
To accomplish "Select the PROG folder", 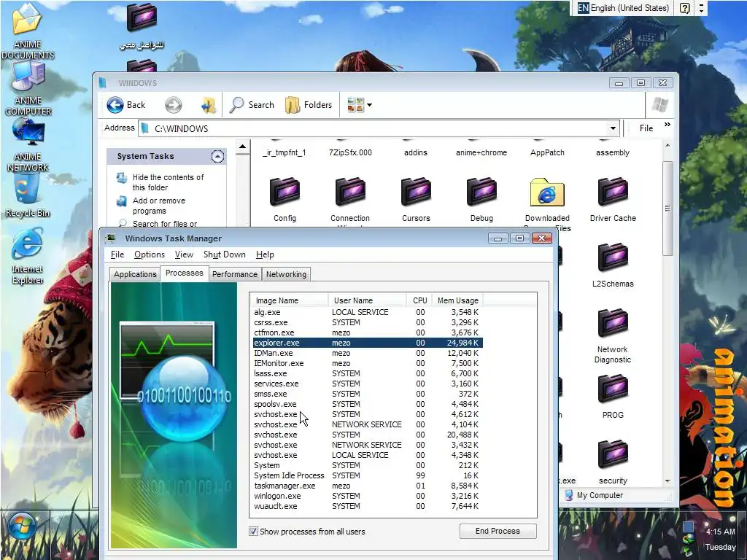I will click(613, 397).
